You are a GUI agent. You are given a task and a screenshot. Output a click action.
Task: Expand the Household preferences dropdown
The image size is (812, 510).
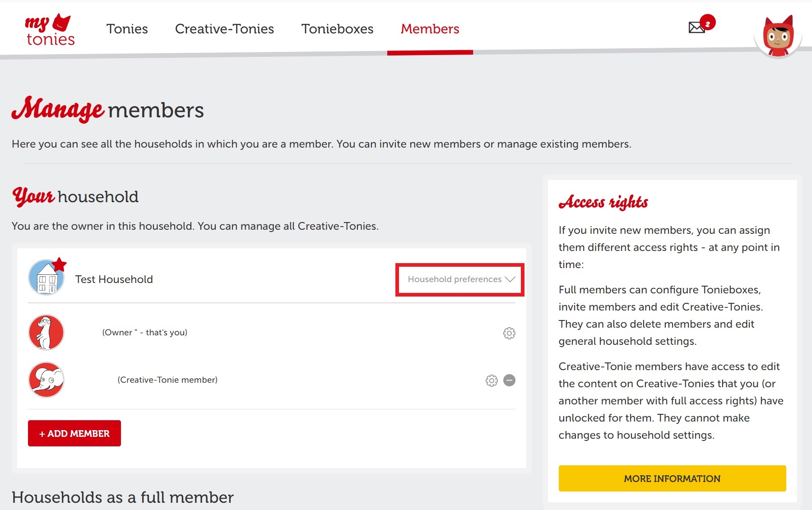pos(460,279)
